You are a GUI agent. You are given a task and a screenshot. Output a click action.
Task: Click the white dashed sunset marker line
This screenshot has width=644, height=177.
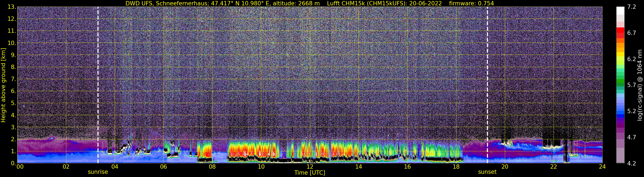click(x=487, y=85)
